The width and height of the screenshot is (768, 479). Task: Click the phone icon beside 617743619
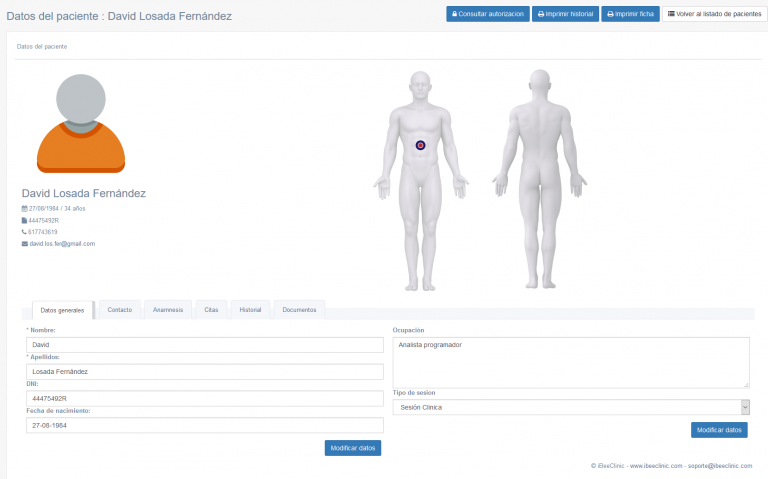tap(25, 232)
